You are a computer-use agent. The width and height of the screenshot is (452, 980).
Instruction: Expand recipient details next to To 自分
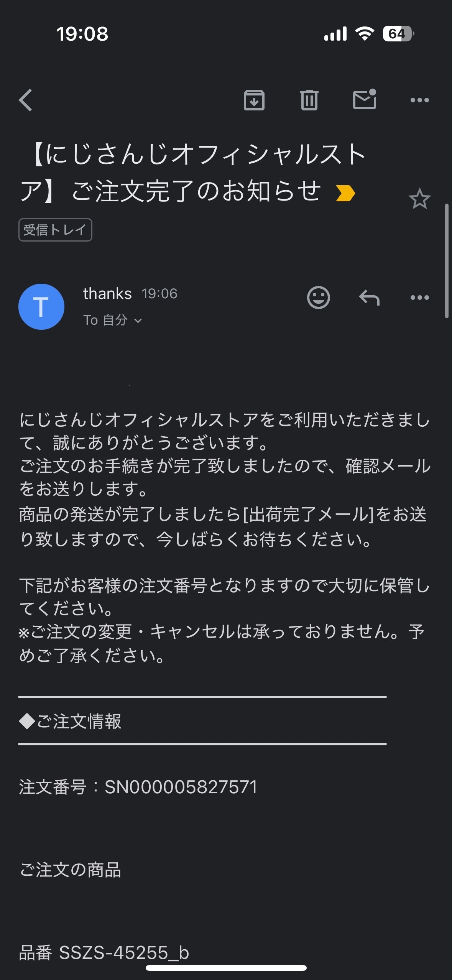coord(138,321)
